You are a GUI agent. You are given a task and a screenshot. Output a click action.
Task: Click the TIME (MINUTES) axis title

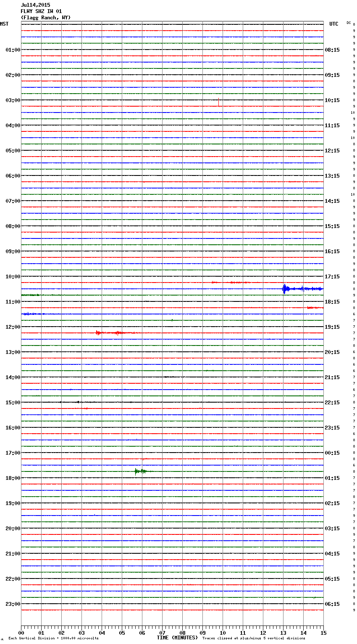(177, 638)
